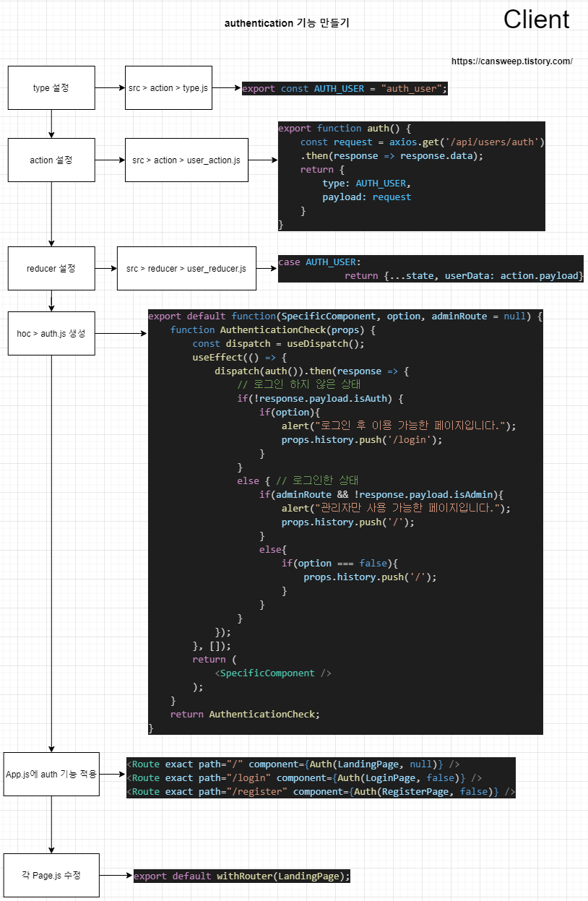Click 'if(!response.payload.isAuth) {' line
This screenshot has width=588, height=901.
tap(320, 399)
